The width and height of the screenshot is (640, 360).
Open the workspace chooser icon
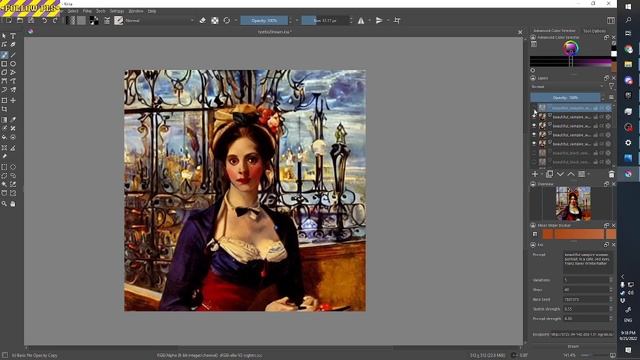pos(611,20)
